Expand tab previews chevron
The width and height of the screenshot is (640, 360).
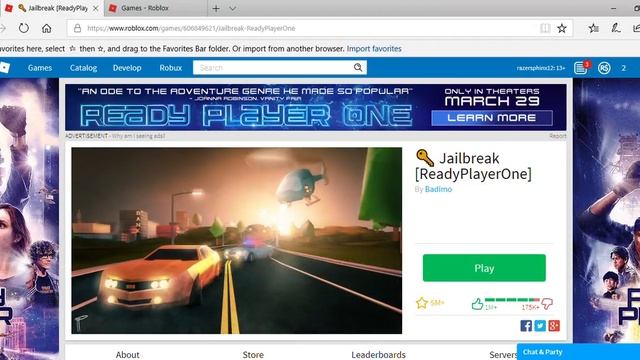click(232, 8)
